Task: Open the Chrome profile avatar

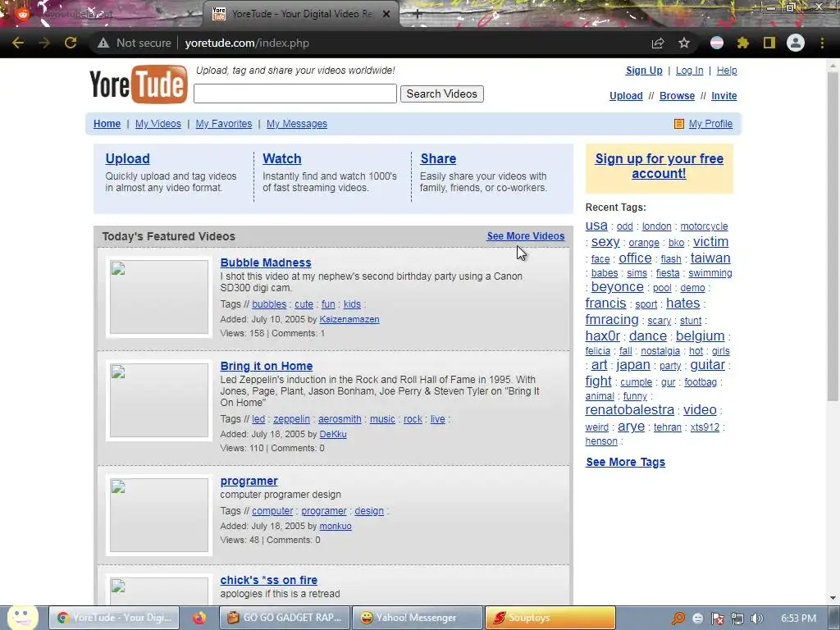Action: [x=796, y=43]
